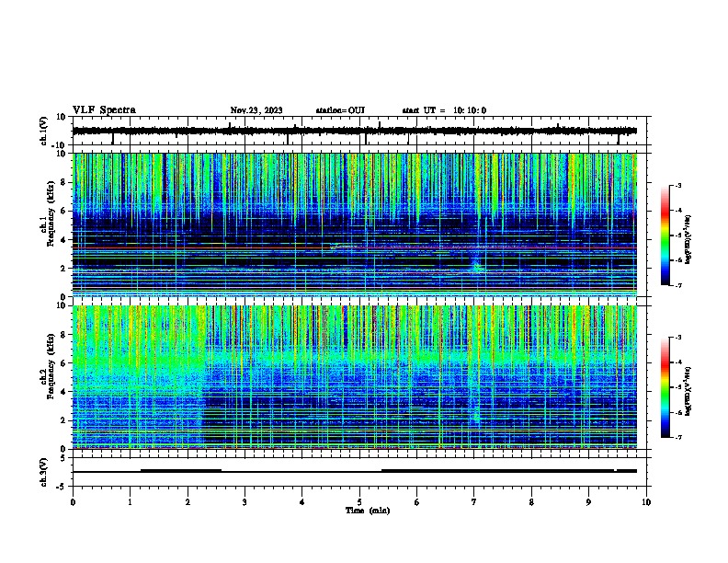Screen dimensions: 728x563
Task: Click the "VLF Spectra" plot title
Action: [x=104, y=110]
